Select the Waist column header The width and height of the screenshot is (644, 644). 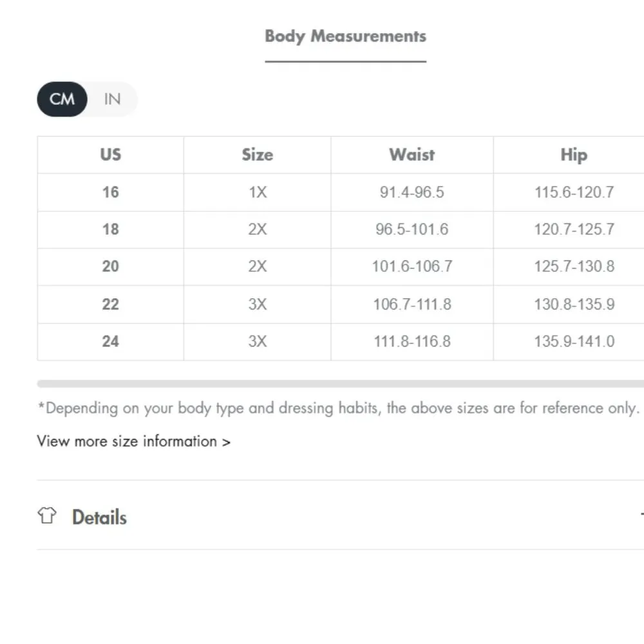[x=412, y=155]
